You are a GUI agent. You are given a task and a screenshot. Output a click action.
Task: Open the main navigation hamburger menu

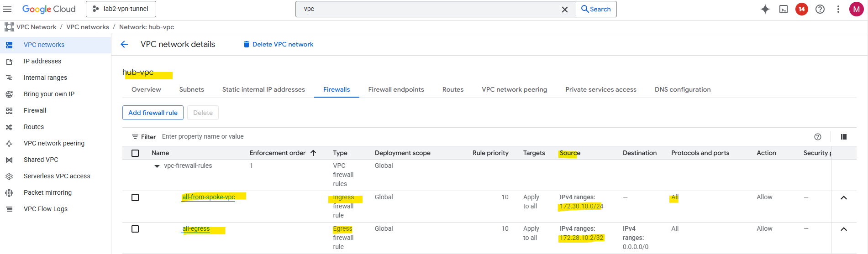(x=8, y=9)
